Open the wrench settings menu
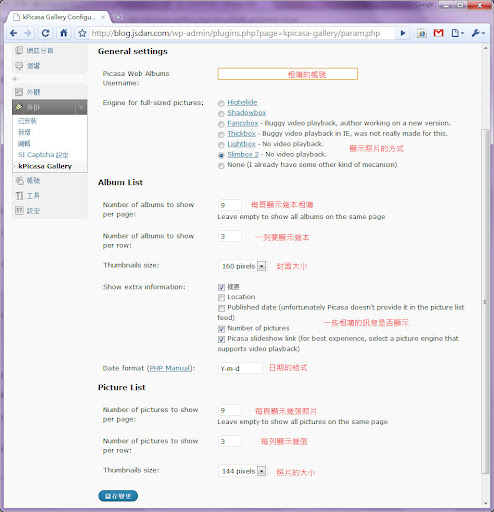The image size is (494, 512). click(478, 33)
